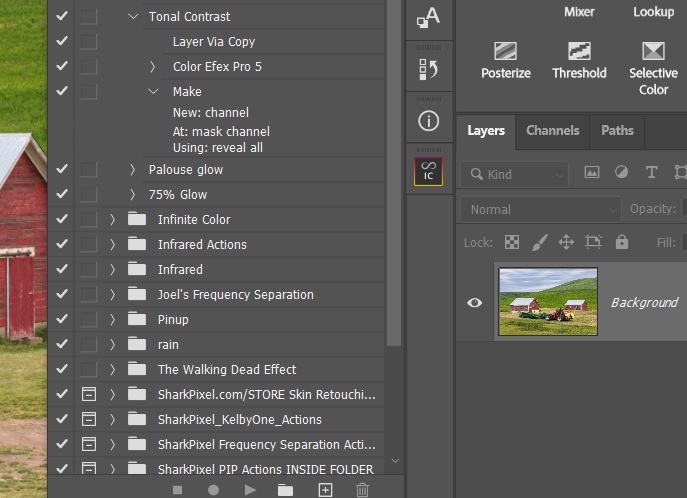
Task: Switch to the Paths tab
Action: click(x=617, y=130)
